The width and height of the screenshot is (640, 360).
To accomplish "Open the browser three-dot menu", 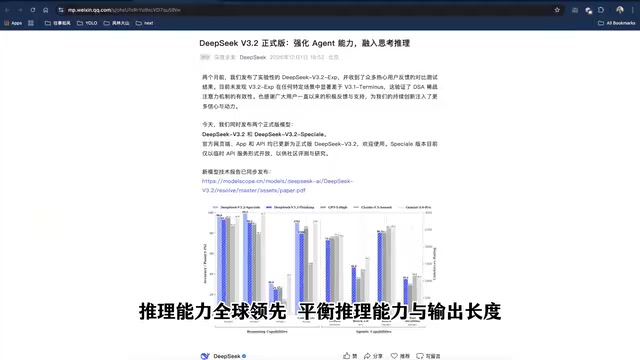I will 633,10.
